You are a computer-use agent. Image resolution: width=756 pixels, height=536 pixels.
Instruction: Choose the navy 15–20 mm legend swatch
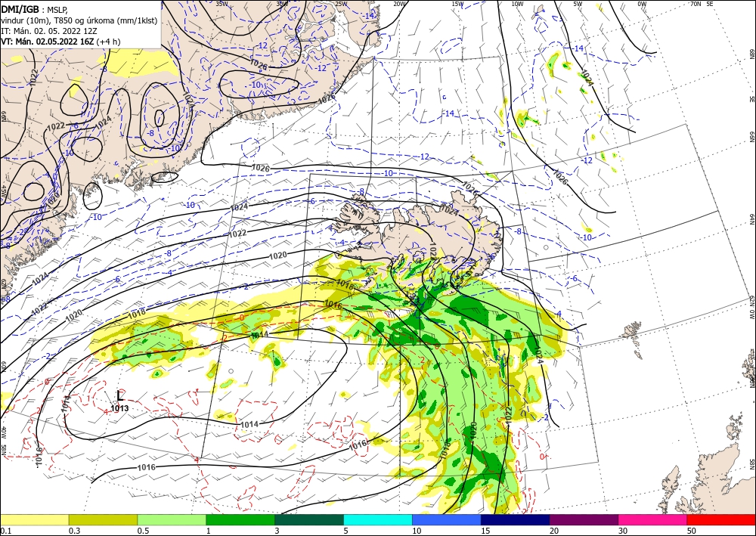click(x=516, y=519)
